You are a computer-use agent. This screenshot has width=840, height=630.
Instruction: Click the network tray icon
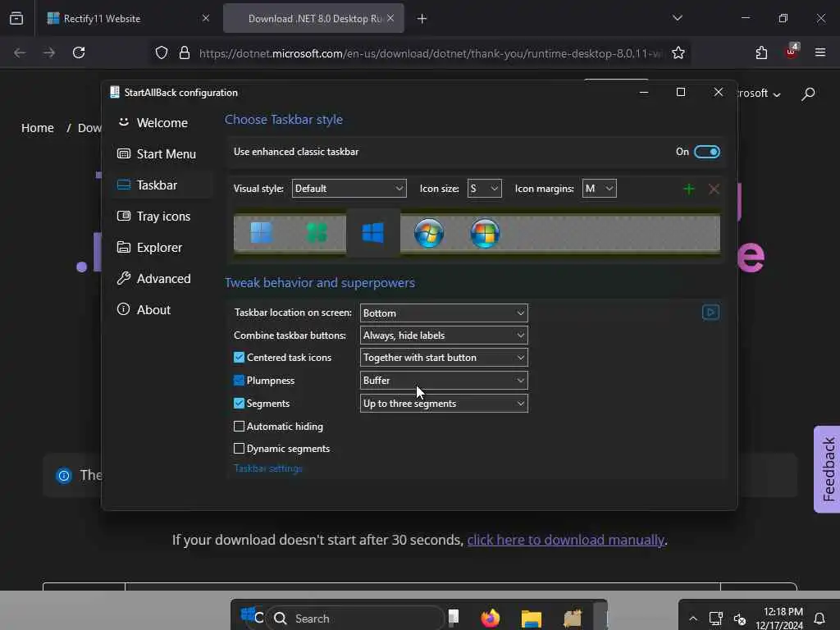(x=715, y=619)
